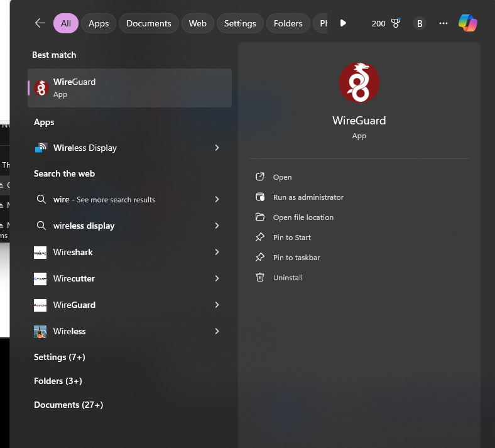Select the Wirecutter web result
Viewport: 495px width, 448px height.
coord(73,278)
